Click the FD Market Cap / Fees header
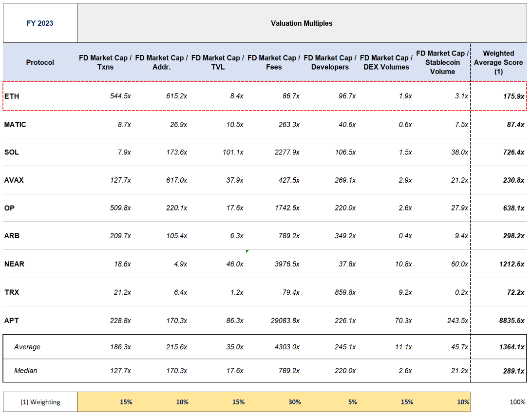The image size is (532, 417). 274,62
